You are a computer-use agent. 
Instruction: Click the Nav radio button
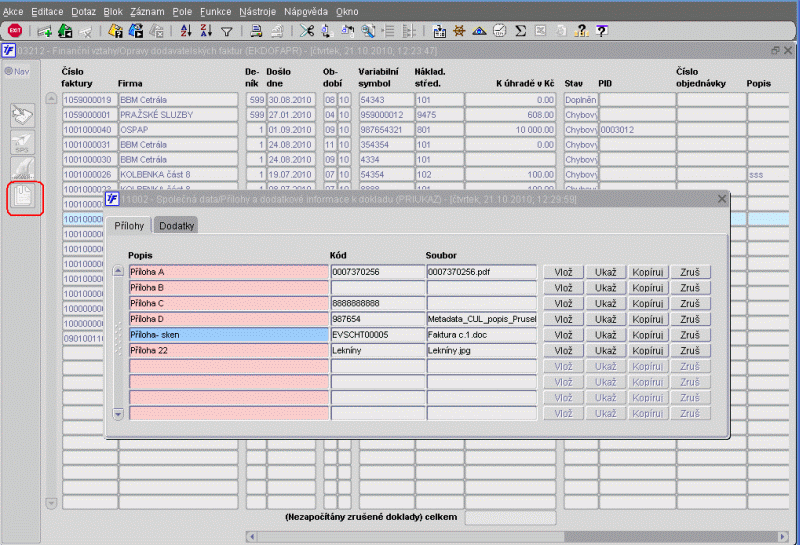tap(8, 71)
